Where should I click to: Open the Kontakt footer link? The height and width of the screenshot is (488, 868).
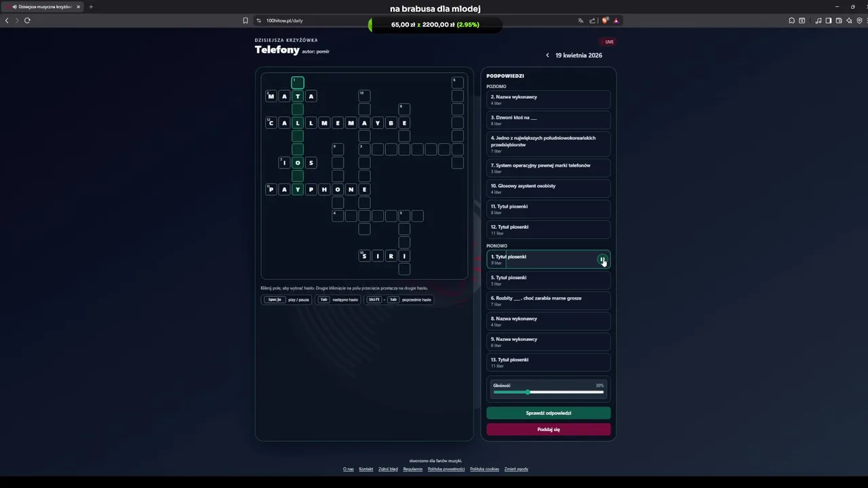[x=366, y=469]
